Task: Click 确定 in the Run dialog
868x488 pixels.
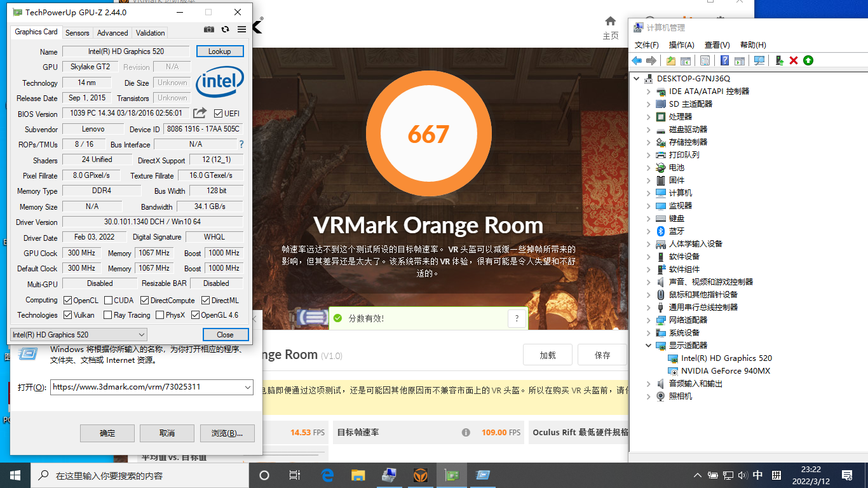Action: (107, 433)
